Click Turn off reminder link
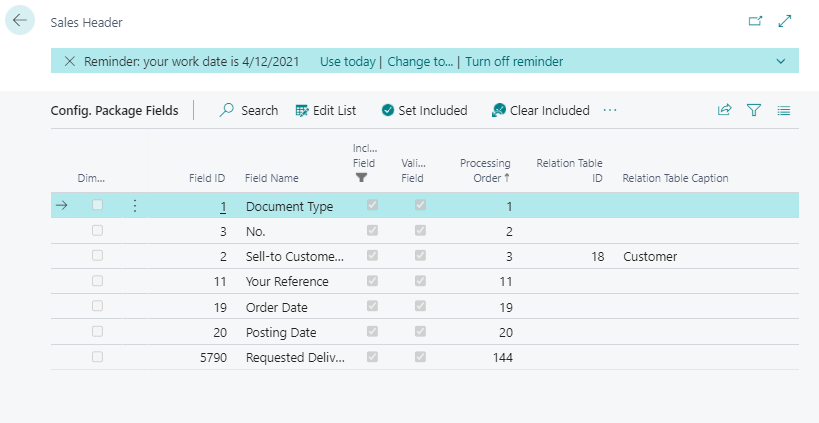 tap(514, 61)
